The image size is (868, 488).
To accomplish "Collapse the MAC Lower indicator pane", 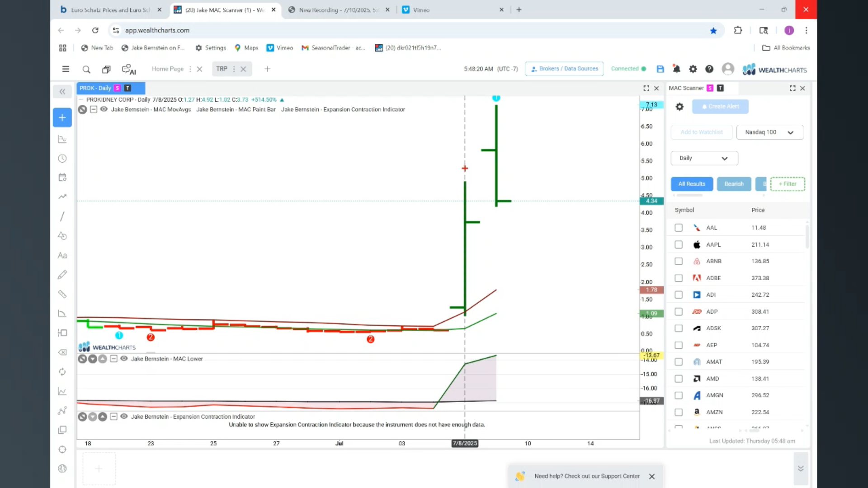I will pos(113,359).
